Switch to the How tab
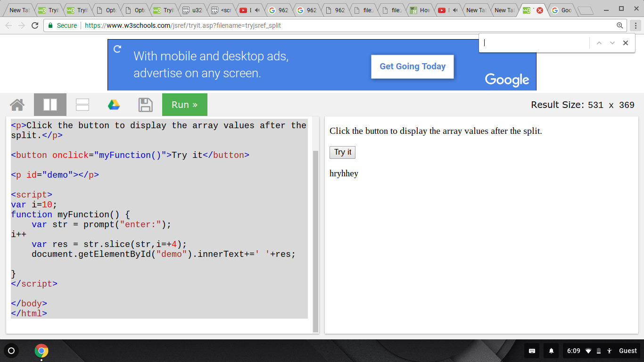 pos(421,10)
